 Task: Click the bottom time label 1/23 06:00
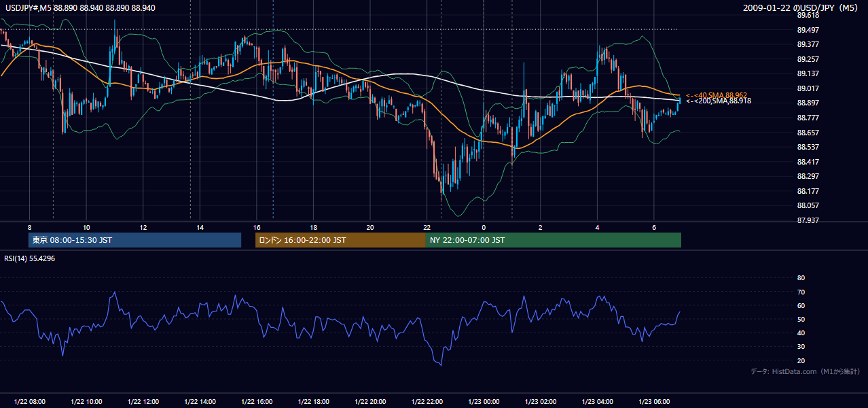[x=654, y=402]
